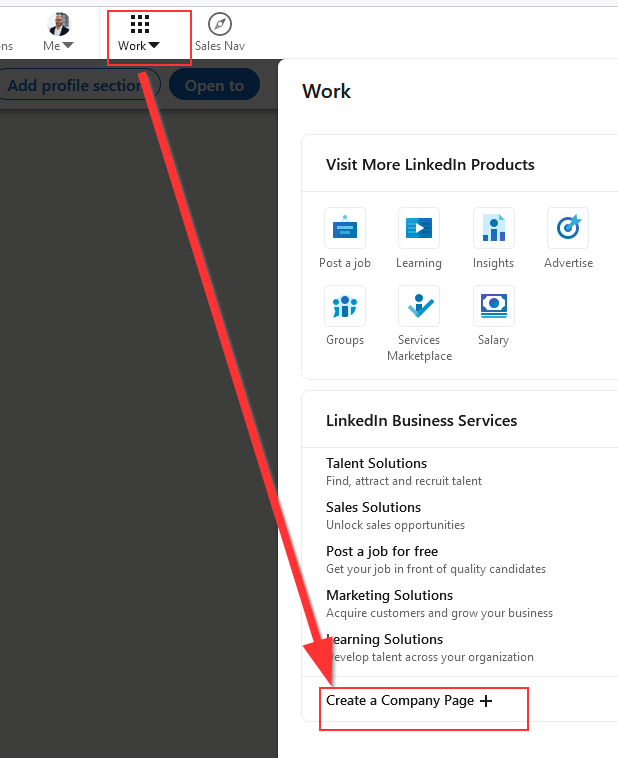Open the Salary product icon
Image resolution: width=618 pixels, height=758 pixels.
pyautogui.click(x=493, y=306)
